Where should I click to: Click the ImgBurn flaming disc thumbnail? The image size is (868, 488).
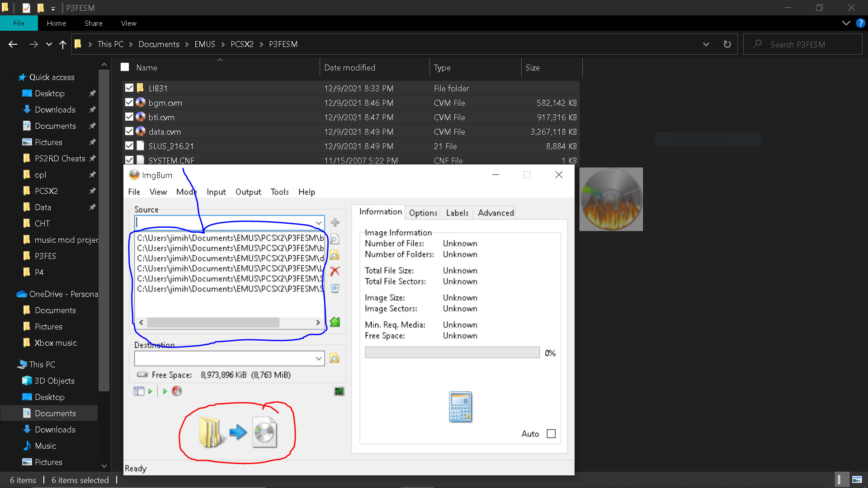click(611, 199)
